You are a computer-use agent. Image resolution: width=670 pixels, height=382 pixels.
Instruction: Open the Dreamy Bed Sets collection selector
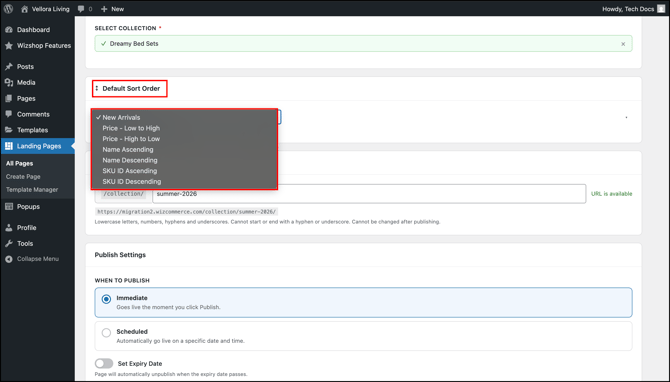(363, 44)
